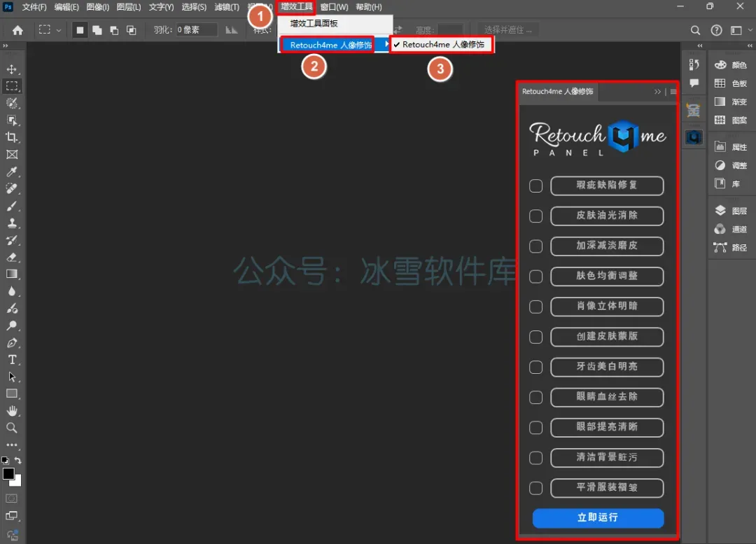This screenshot has width=756, height=544.
Task: Click the 眼部提亮清晰 button
Action: (x=607, y=427)
